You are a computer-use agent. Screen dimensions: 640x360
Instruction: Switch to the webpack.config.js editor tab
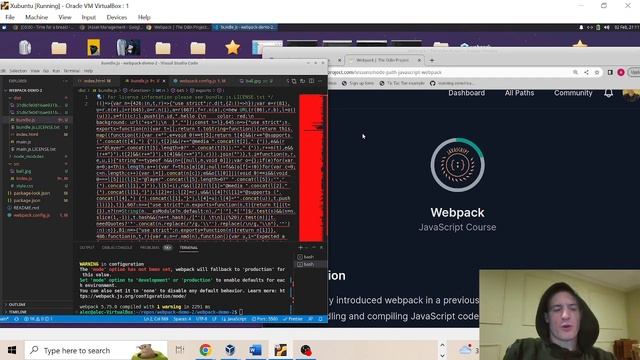pos(201,81)
